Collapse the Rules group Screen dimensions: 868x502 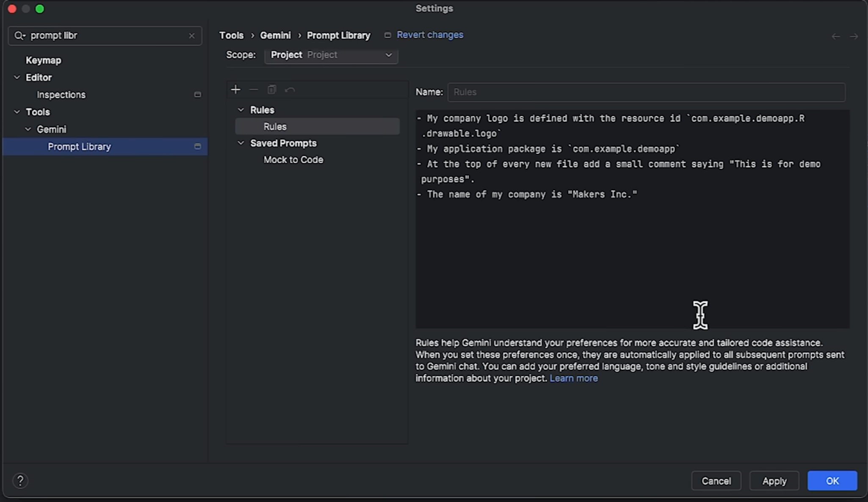pyautogui.click(x=241, y=110)
